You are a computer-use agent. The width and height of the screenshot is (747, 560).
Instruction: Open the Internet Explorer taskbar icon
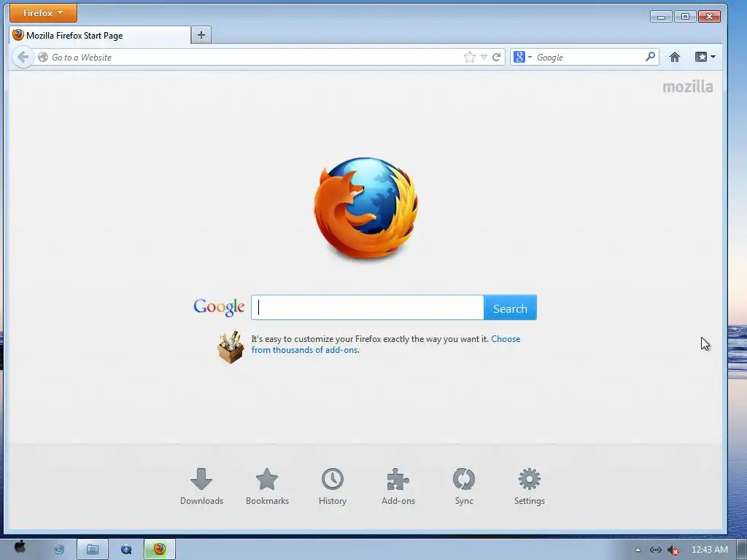click(59, 550)
